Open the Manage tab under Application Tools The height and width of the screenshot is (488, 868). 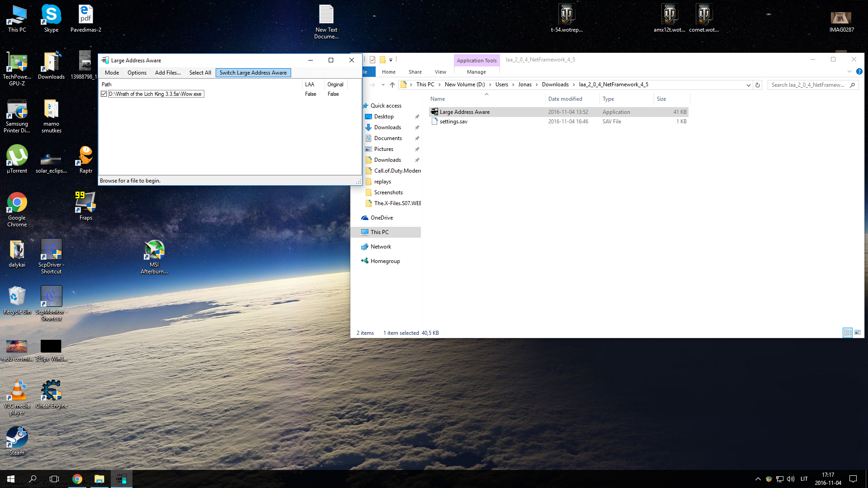coord(476,72)
